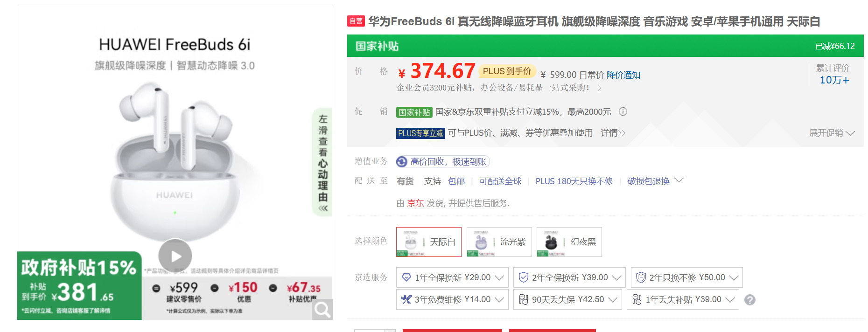This screenshot has height=332, width=868.
Task: Click the 破损包退换 link
Action: pos(648,181)
